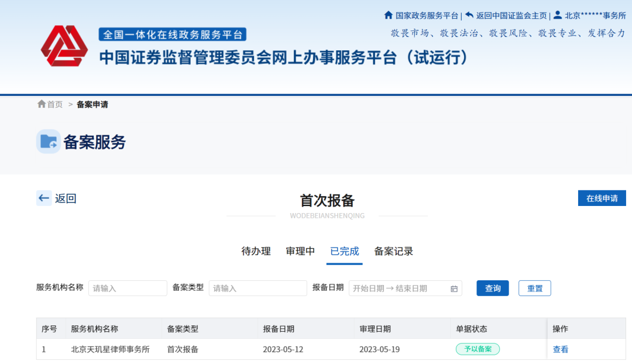Click the 序号 column header
This screenshot has height=364, width=632.
point(49,329)
